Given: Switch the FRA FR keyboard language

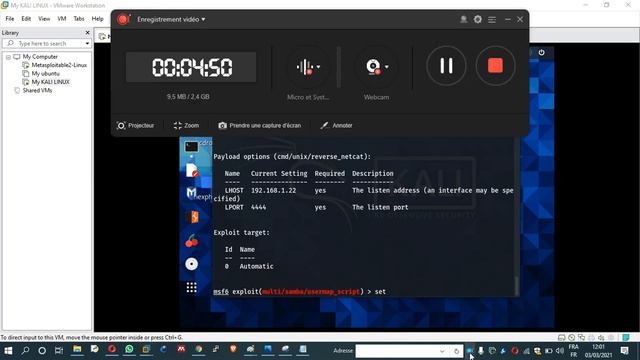Looking at the screenshot, I should tap(573, 351).
